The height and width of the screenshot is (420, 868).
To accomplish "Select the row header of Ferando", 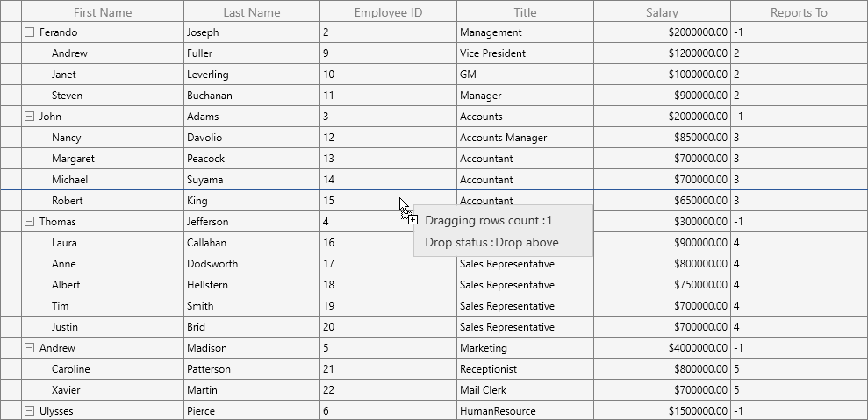I will tap(11, 32).
